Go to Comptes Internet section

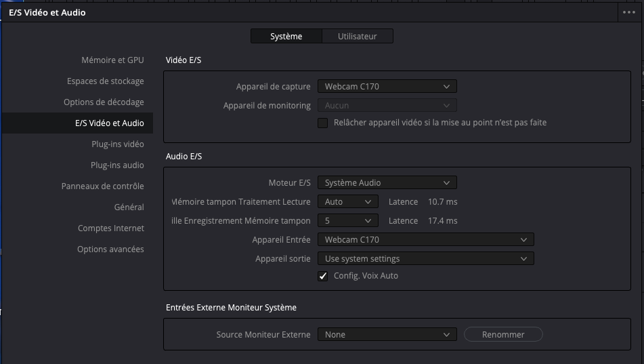110,228
